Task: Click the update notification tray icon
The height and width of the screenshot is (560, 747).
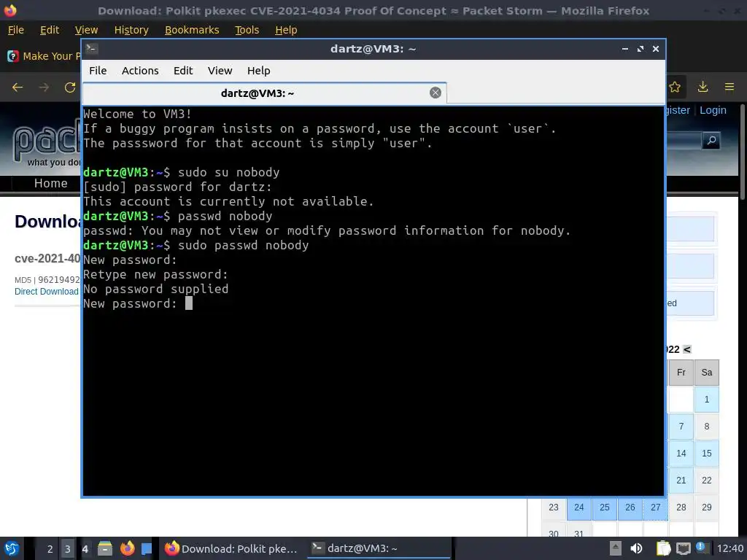Action: pos(700,547)
